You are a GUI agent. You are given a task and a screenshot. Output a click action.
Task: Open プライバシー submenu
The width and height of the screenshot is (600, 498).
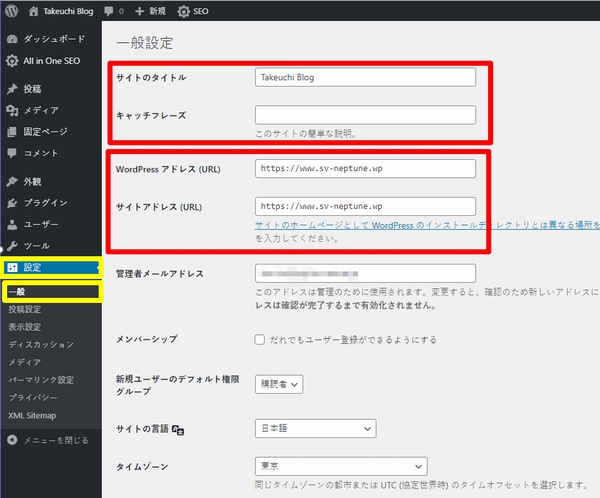pos(33,397)
